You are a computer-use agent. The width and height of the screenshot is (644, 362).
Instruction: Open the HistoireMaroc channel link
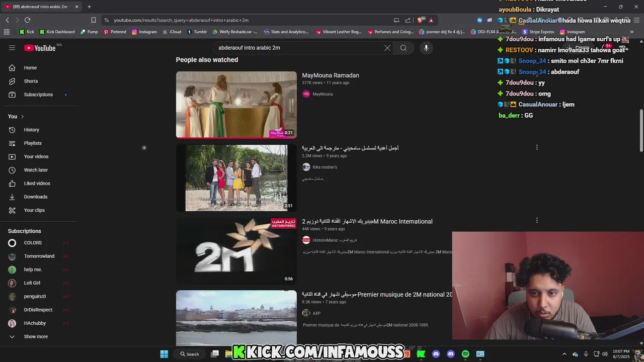[x=335, y=240]
